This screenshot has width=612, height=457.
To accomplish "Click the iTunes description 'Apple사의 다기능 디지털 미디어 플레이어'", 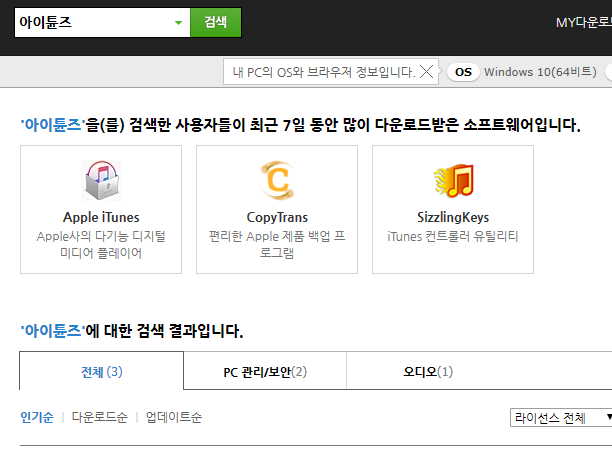I will pos(101,244).
